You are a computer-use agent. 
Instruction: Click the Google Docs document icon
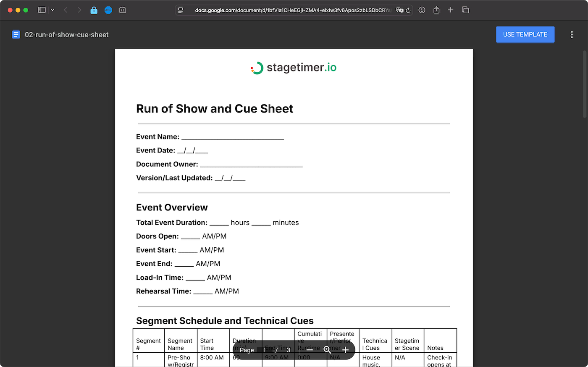click(x=16, y=34)
